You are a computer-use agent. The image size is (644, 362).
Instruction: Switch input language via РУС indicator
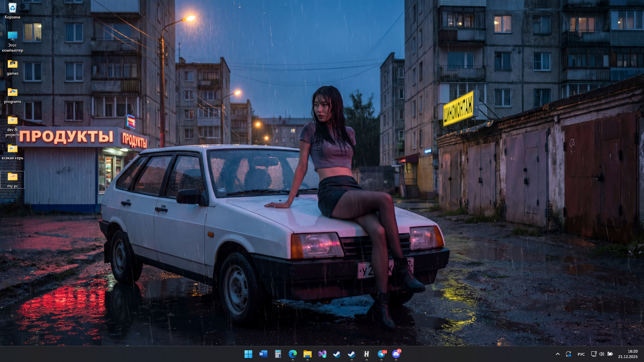coord(581,354)
